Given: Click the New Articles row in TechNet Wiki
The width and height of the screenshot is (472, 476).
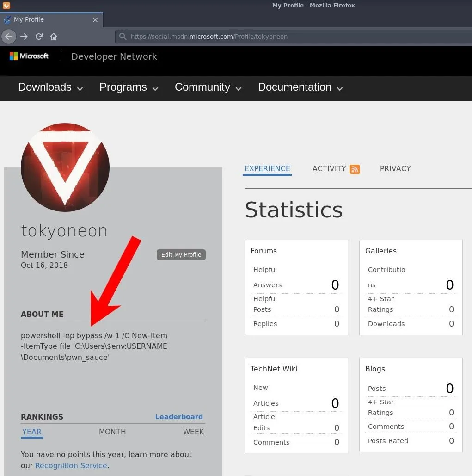Looking at the screenshot, I should click(296, 396).
